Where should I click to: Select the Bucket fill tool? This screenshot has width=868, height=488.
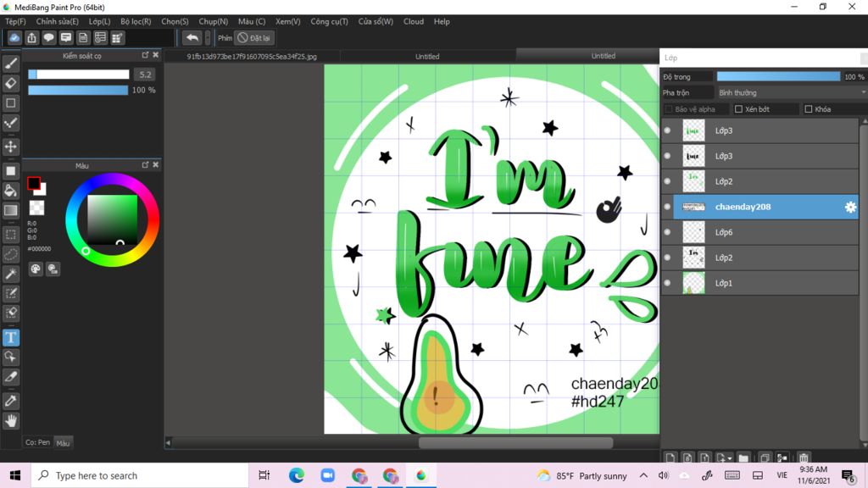[x=10, y=191]
